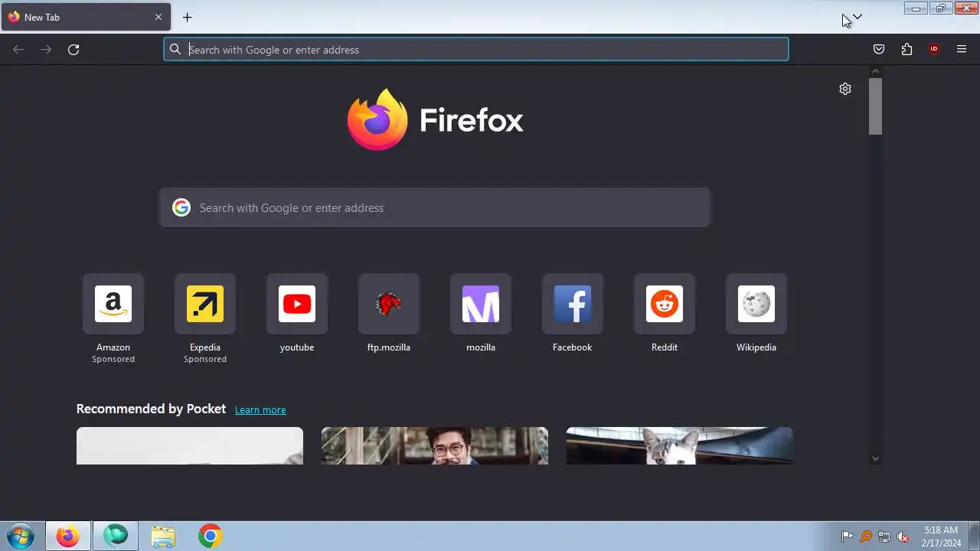The width and height of the screenshot is (980, 551).
Task: Open the Windows Start button
Action: pyautogui.click(x=21, y=536)
